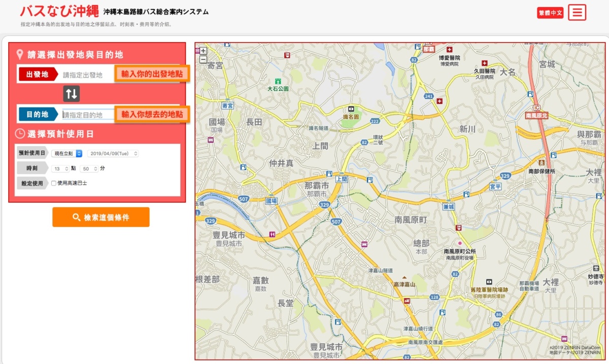Click the 請選擇出發地與目的地 heading

click(76, 54)
